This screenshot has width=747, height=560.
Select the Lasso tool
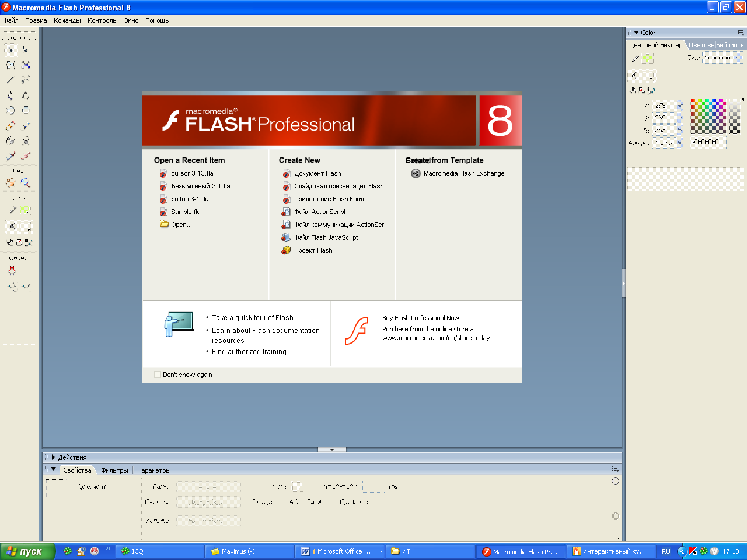click(x=26, y=79)
